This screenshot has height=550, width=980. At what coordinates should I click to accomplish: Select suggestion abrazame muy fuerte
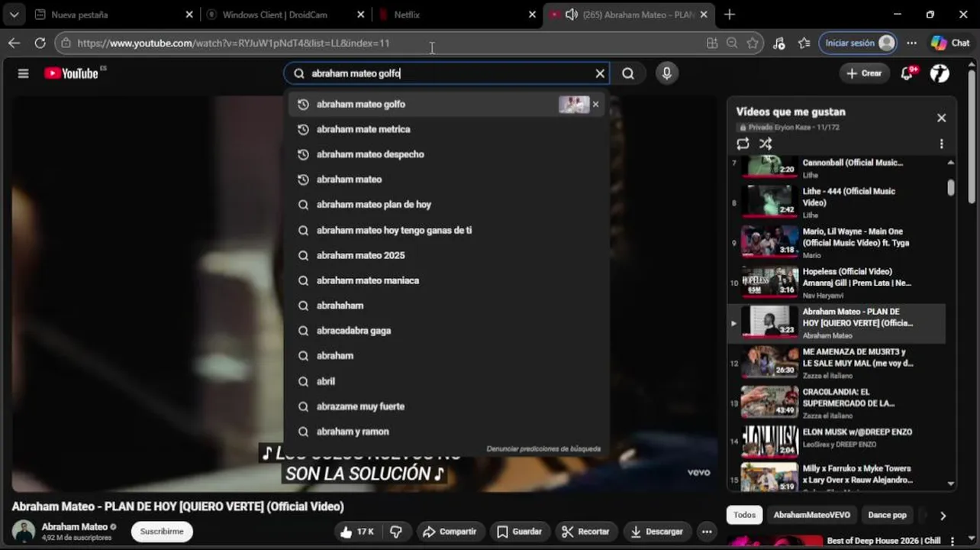pos(446,406)
